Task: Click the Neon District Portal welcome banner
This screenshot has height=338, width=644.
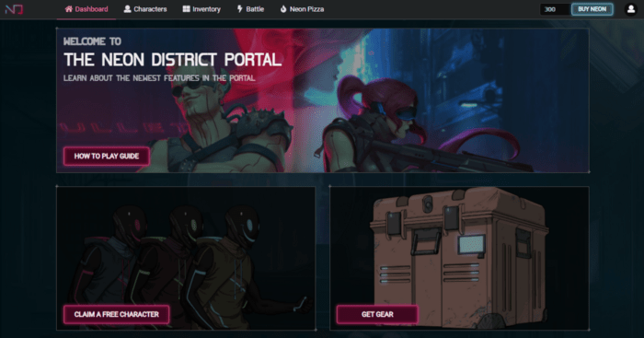Action: 323,100
